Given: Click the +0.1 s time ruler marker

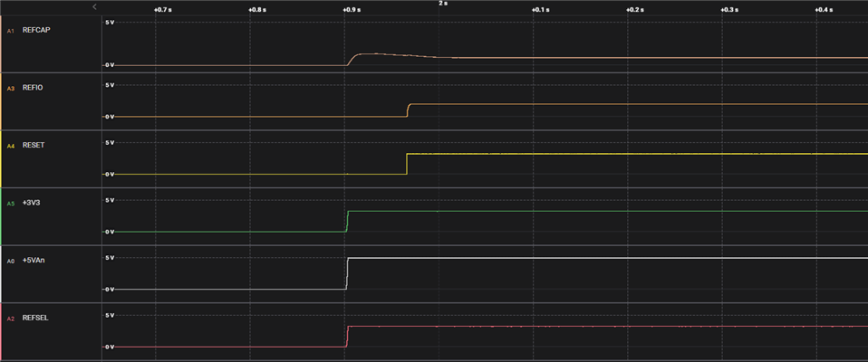Looking at the screenshot, I should [x=540, y=10].
